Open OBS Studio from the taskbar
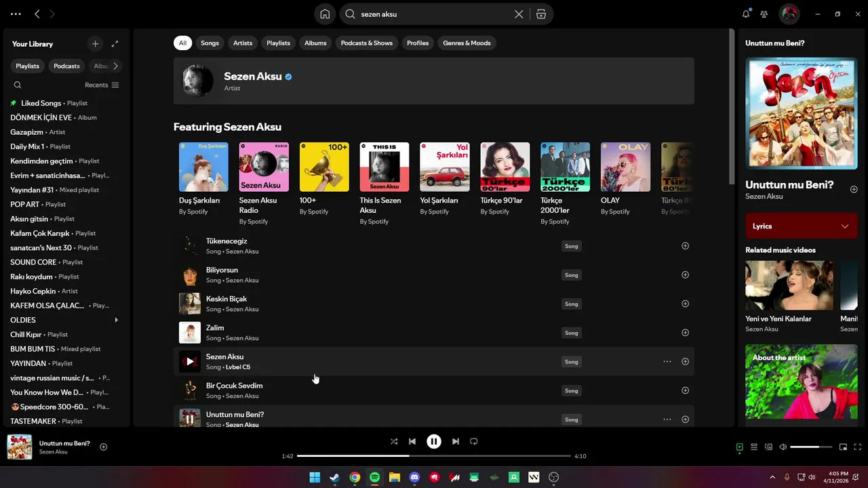The image size is (868, 488). pos(554,477)
